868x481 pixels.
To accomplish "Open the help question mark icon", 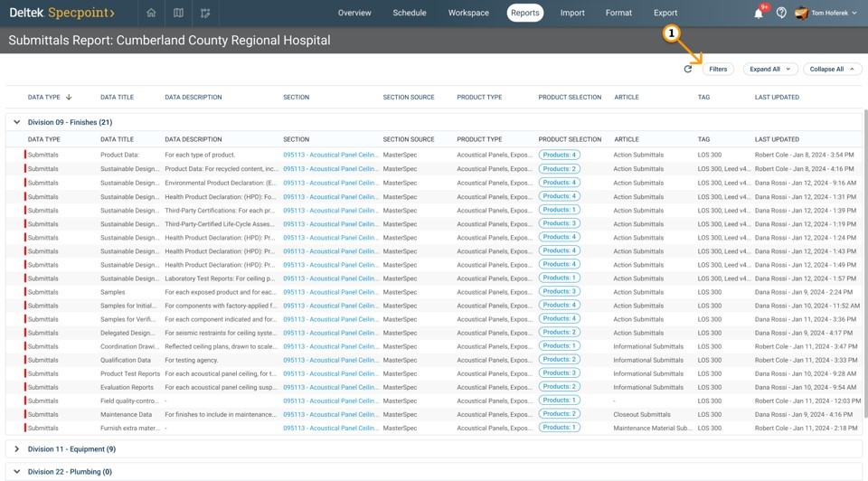I will (x=781, y=13).
